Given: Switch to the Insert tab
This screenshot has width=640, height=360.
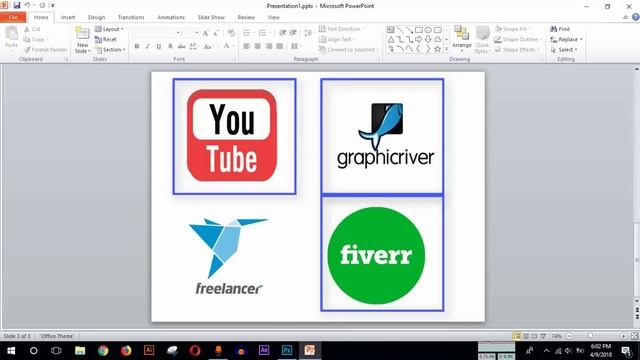Looking at the screenshot, I should [68, 17].
